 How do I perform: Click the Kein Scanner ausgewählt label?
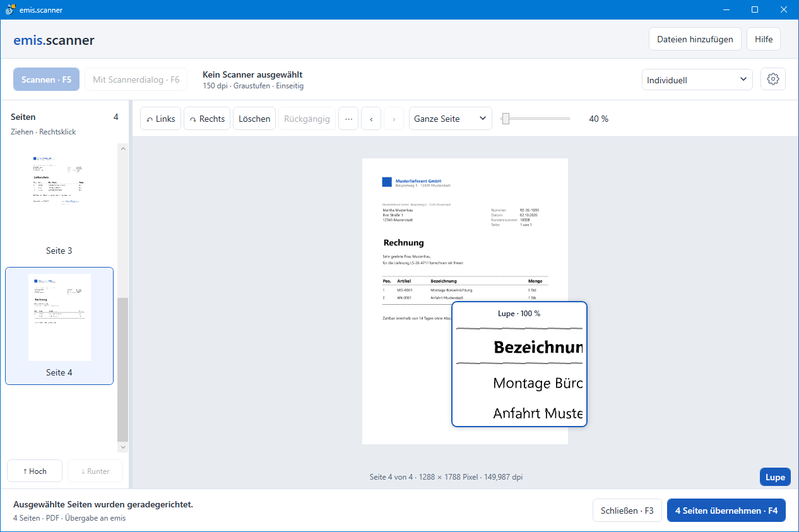[x=252, y=74]
